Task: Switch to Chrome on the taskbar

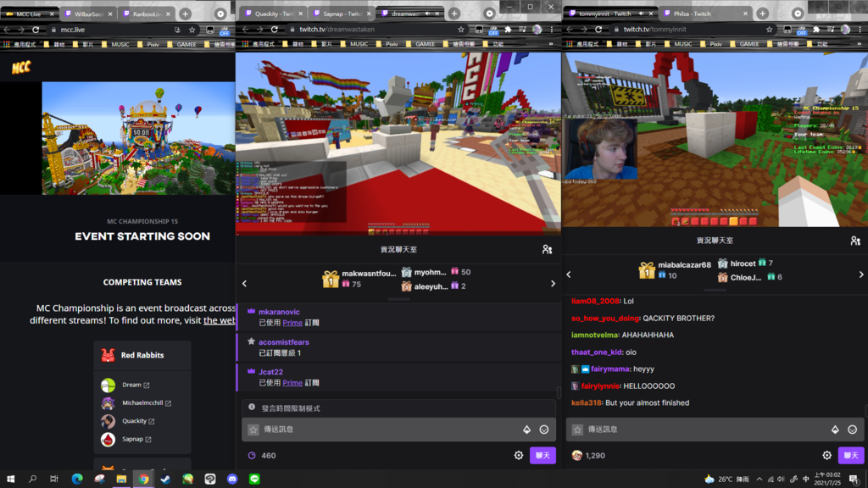Action: (x=143, y=480)
